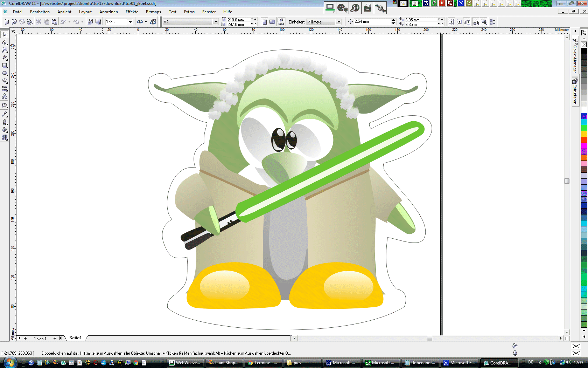Toggle set default or current page size

[x=281, y=22]
